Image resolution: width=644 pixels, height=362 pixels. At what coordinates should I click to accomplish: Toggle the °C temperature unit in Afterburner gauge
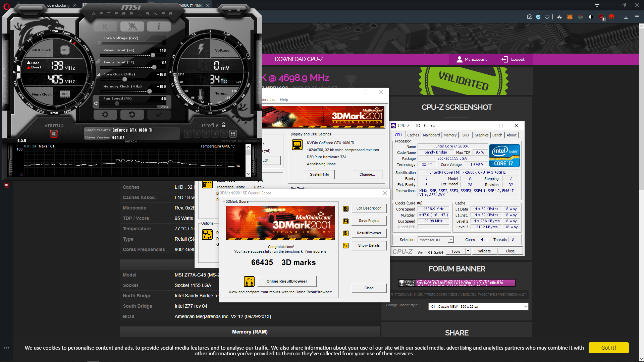[224, 81]
